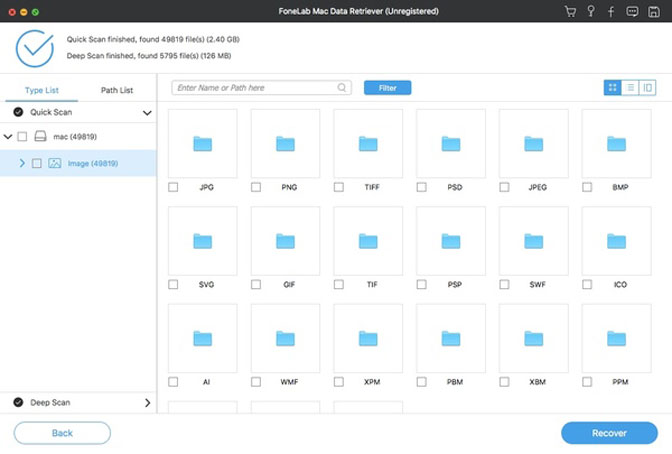672x454 pixels.
Task: Open the PBM folder
Action: [451, 338]
